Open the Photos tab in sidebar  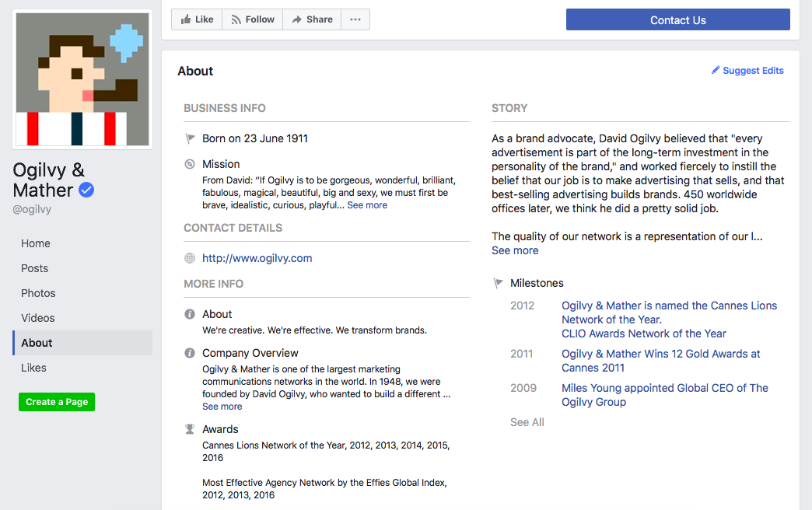point(39,293)
